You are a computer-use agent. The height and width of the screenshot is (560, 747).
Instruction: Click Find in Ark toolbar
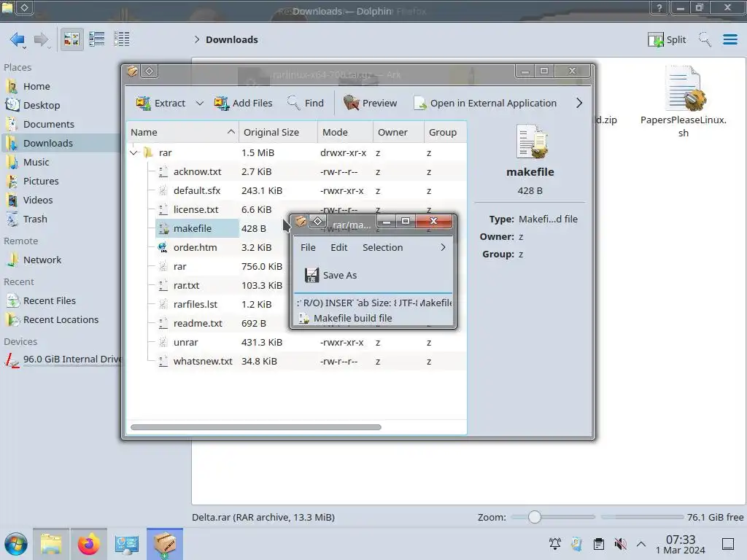coord(306,103)
